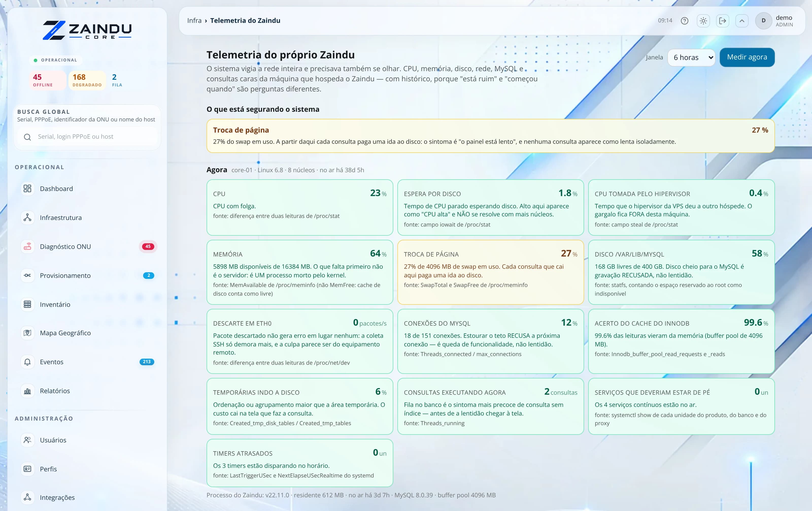The image size is (812, 511).
Task: Click the Infra breadcrumb link
Action: [x=194, y=21]
